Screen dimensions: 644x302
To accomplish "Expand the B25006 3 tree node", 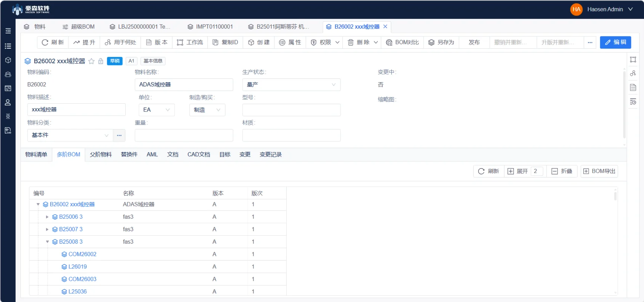I will click(x=47, y=217).
